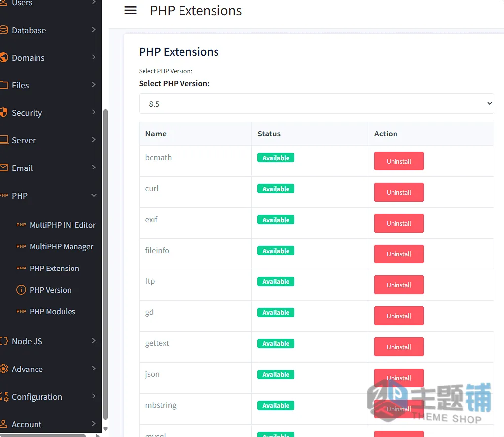Click the gettext extension name
Image resolution: width=504 pixels, height=437 pixels.
[157, 343]
